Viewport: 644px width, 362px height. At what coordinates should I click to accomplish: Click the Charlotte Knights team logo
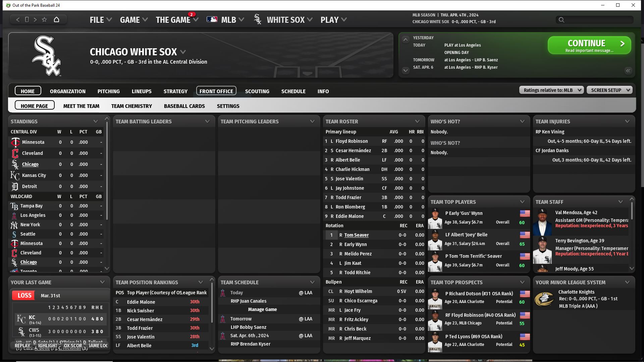click(544, 299)
